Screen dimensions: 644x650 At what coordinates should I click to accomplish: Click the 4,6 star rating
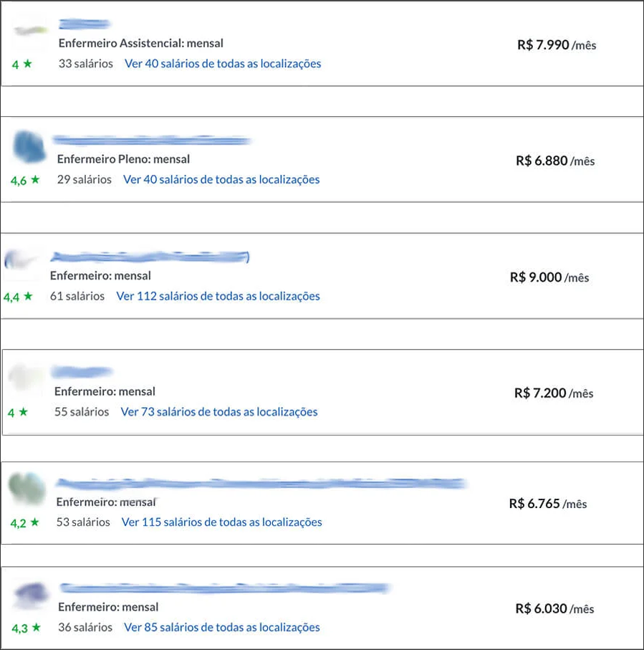25,181
